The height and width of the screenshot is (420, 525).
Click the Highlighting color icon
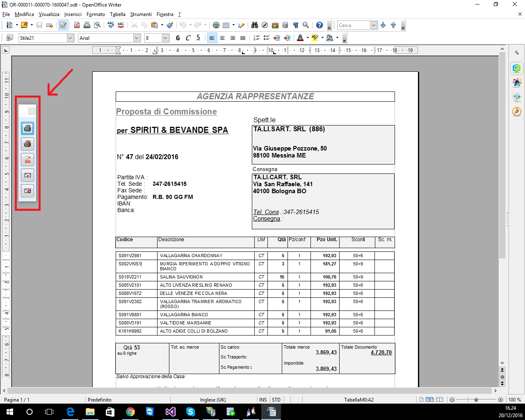pyautogui.click(x=315, y=38)
